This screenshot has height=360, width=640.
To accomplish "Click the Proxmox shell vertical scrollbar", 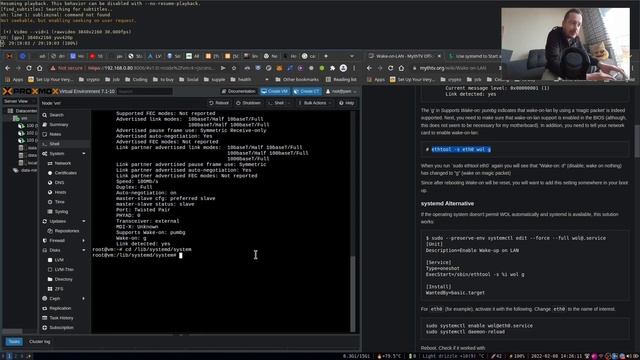I will [x=353, y=294].
